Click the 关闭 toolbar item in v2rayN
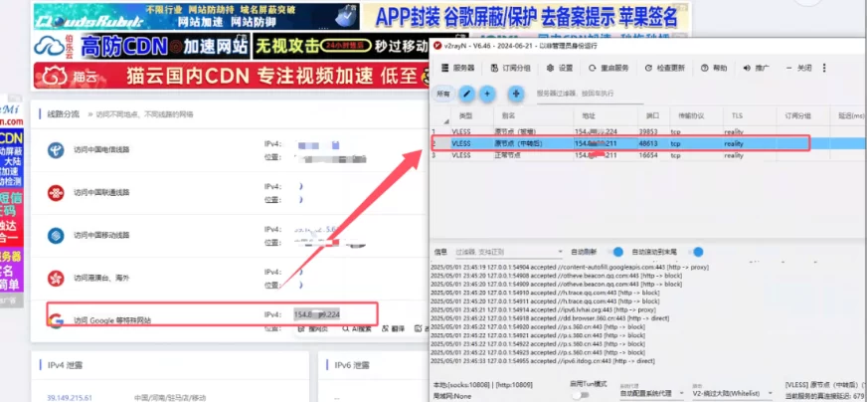The height and width of the screenshot is (402, 868). tap(798, 68)
